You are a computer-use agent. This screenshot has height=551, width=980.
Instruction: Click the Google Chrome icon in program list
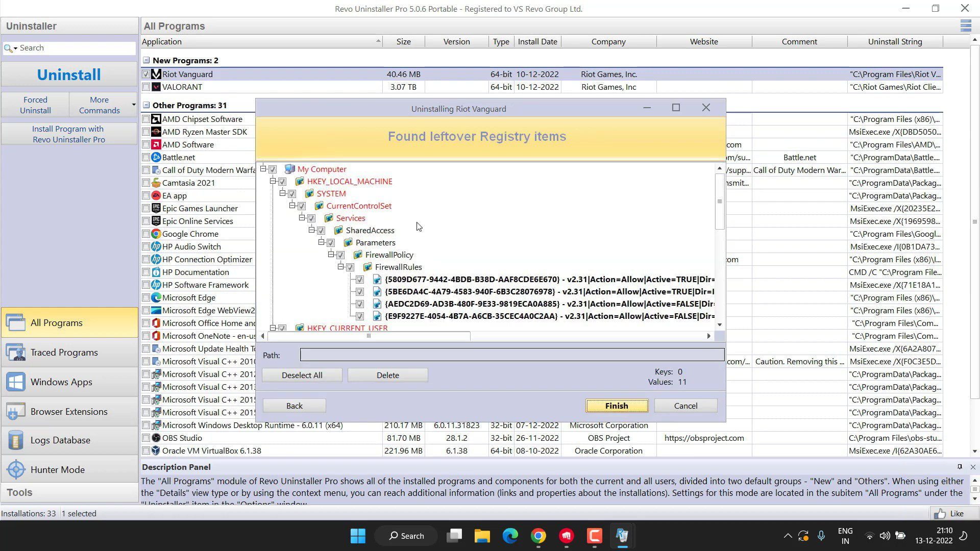(x=156, y=234)
